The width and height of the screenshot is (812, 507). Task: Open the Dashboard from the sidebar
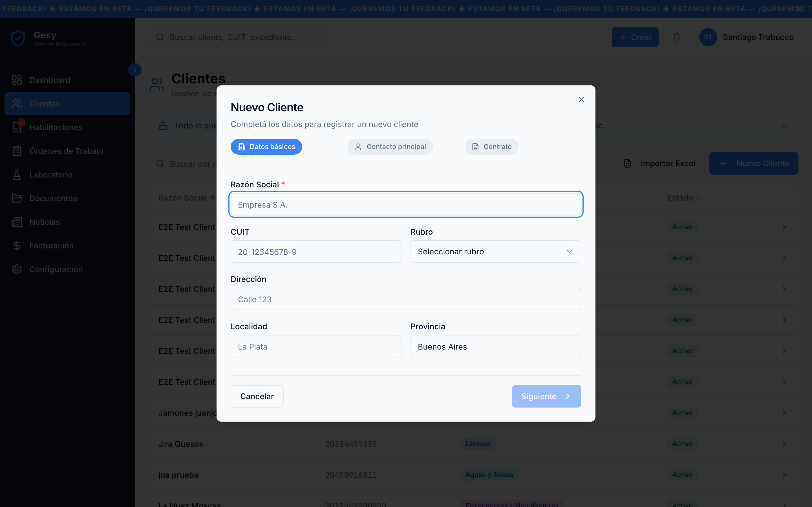pyautogui.click(x=50, y=80)
